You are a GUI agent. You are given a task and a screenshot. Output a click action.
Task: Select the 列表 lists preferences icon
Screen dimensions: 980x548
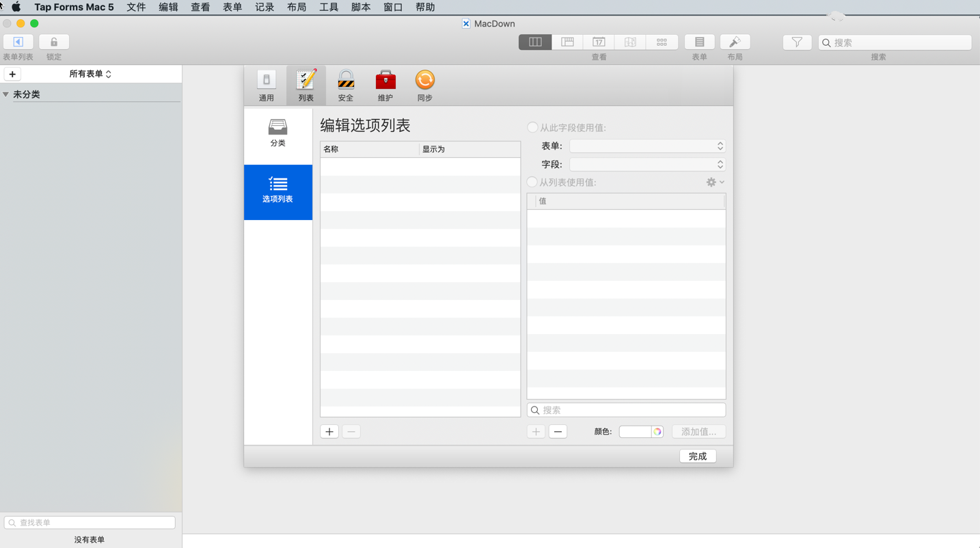coord(305,85)
